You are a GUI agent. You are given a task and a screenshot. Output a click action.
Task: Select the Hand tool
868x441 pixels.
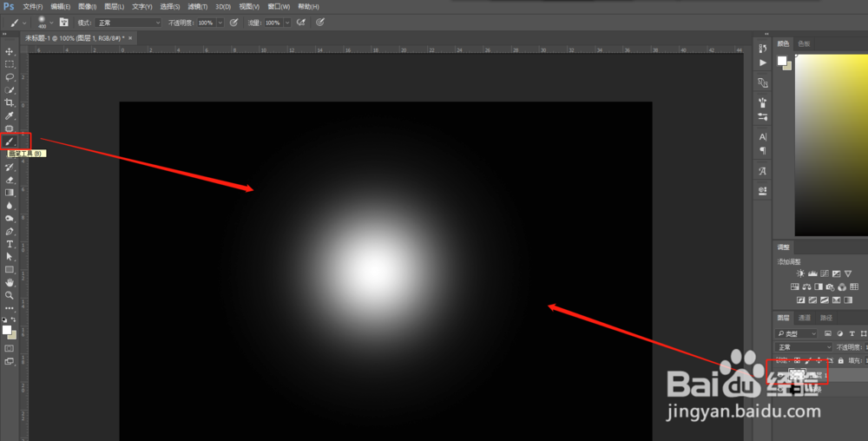pos(10,282)
